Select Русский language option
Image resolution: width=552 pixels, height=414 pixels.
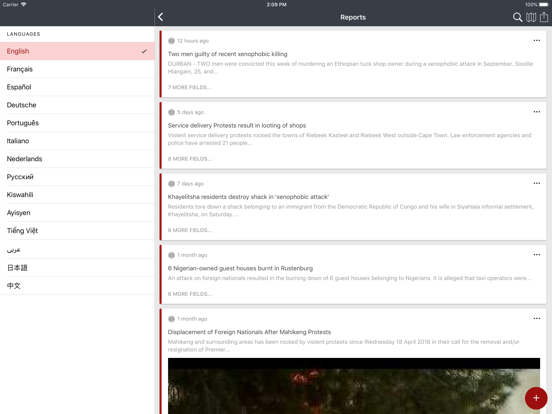point(77,177)
